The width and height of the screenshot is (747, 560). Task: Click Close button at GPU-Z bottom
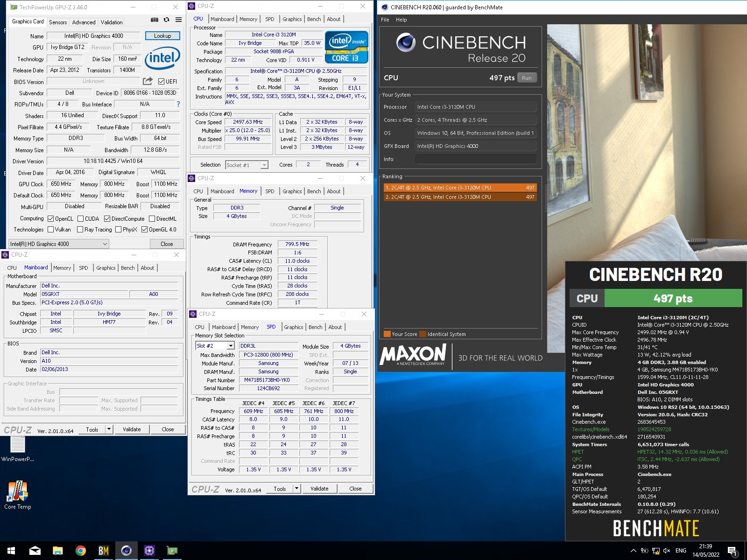point(167,244)
